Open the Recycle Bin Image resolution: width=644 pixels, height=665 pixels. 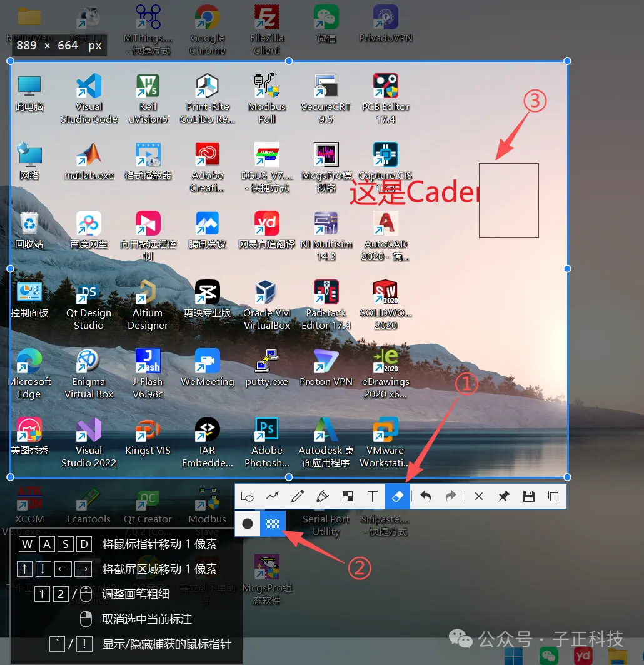29,225
